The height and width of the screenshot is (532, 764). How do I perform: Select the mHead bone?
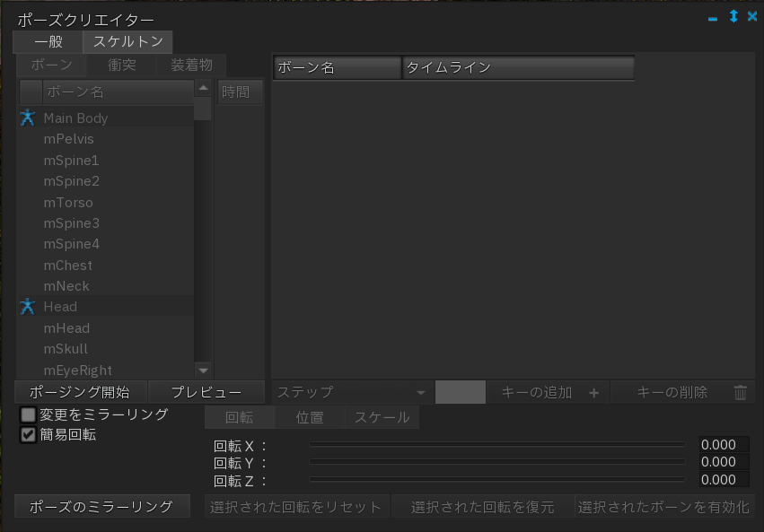[x=106, y=328]
